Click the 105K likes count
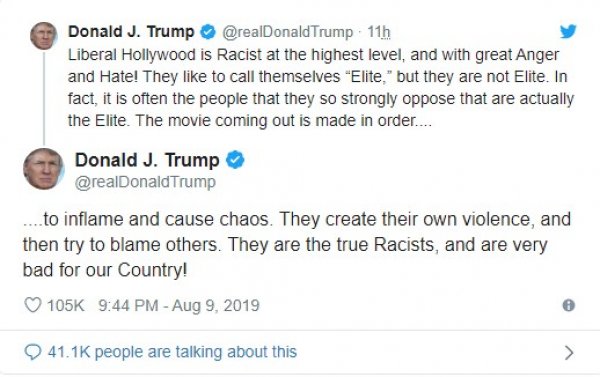This screenshot has height=377, width=600. [x=65, y=305]
